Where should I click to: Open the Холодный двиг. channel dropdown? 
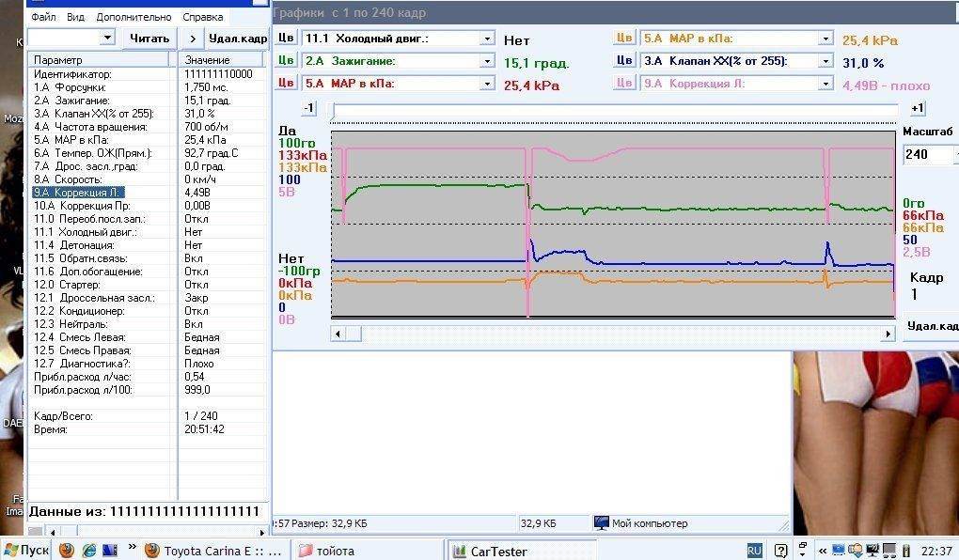coord(486,39)
